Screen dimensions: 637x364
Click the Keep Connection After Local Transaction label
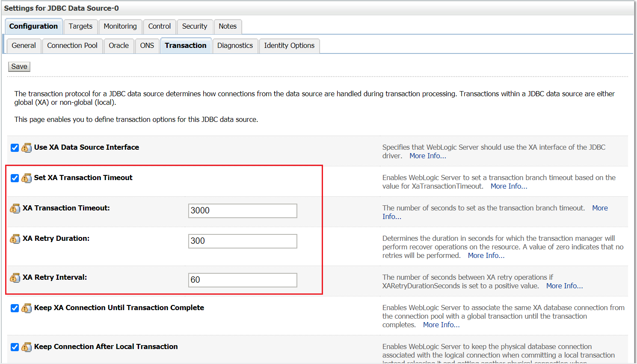(x=106, y=347)
